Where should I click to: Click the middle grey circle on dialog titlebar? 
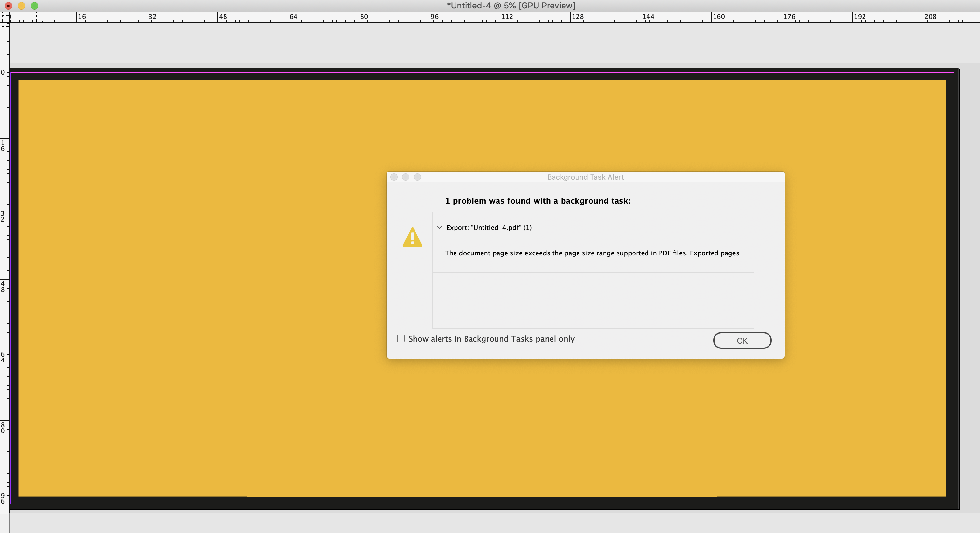click(405, 177)
